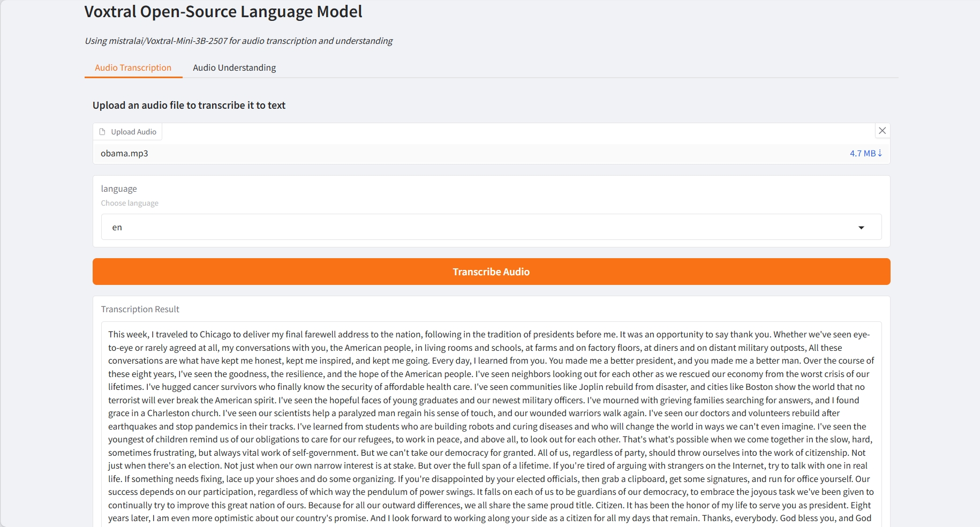Click the file icon beside Upload Audio
The height and width of the screenshot is (527, 980).
(102, 132)
